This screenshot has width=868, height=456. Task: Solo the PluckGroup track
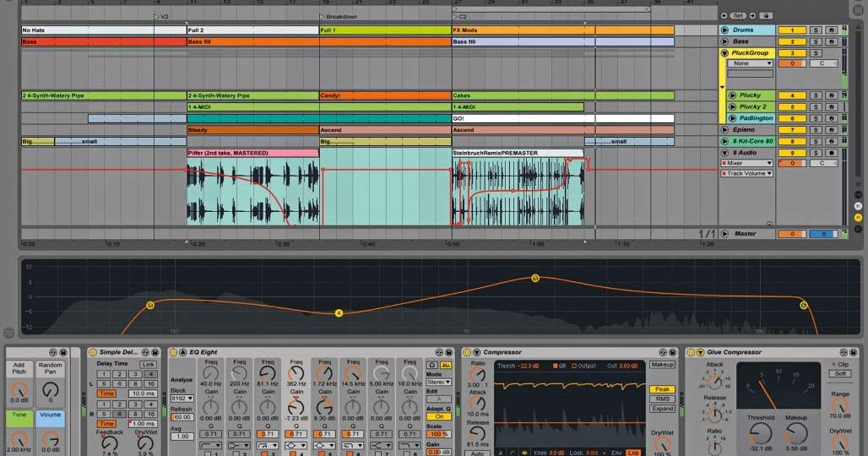coord(816,53)
